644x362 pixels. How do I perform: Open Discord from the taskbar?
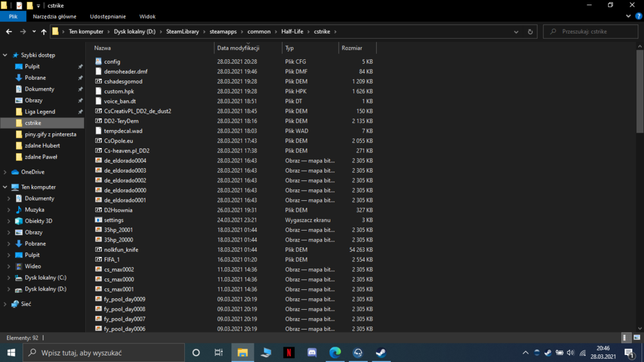click(x=312, y=352)
